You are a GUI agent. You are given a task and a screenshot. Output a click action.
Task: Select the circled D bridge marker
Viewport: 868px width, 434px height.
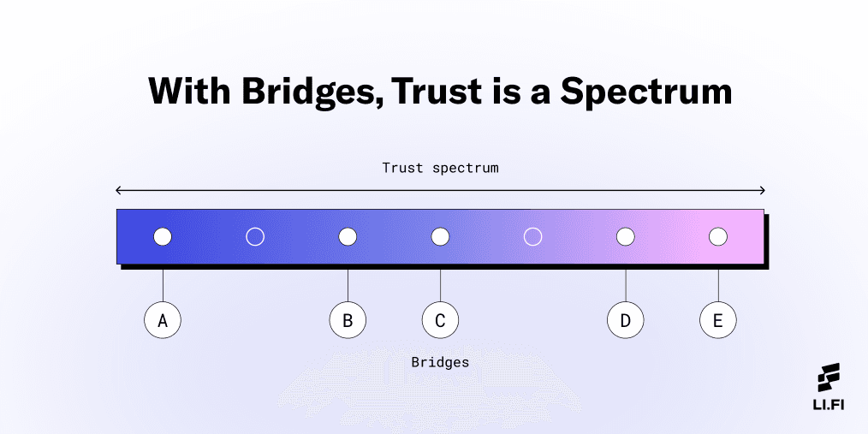pos(626,320)
